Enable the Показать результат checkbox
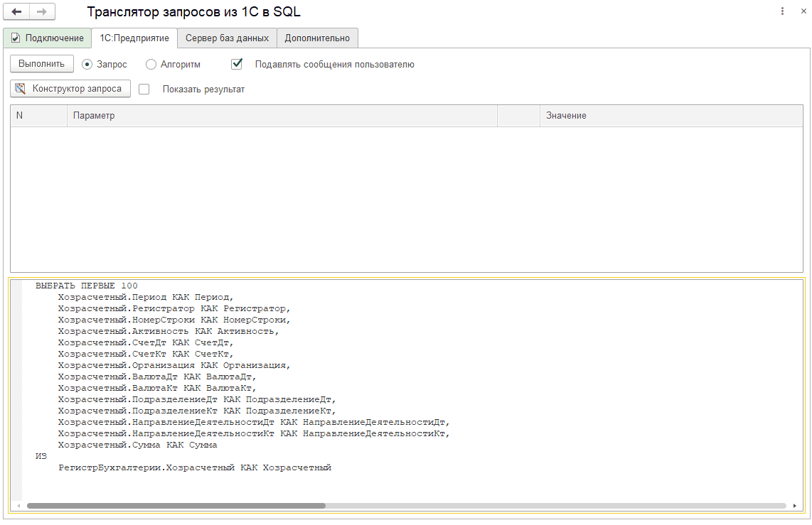812x525 pixels. (x=144, y=89)
